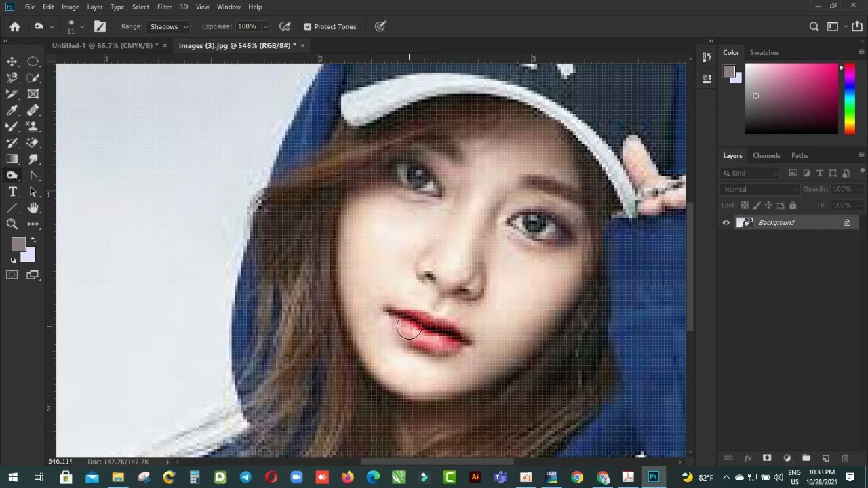Activate the Hand tool

[33, 208]
